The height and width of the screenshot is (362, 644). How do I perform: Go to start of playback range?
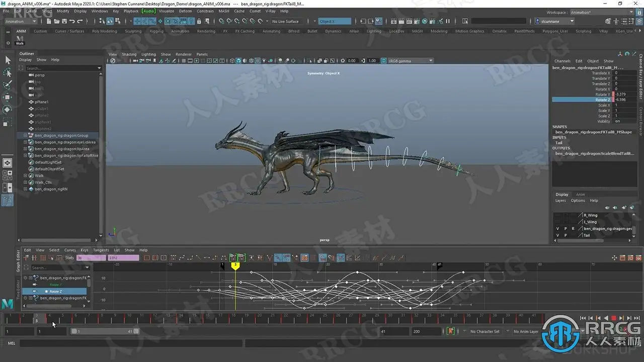[x=583, y=318]
